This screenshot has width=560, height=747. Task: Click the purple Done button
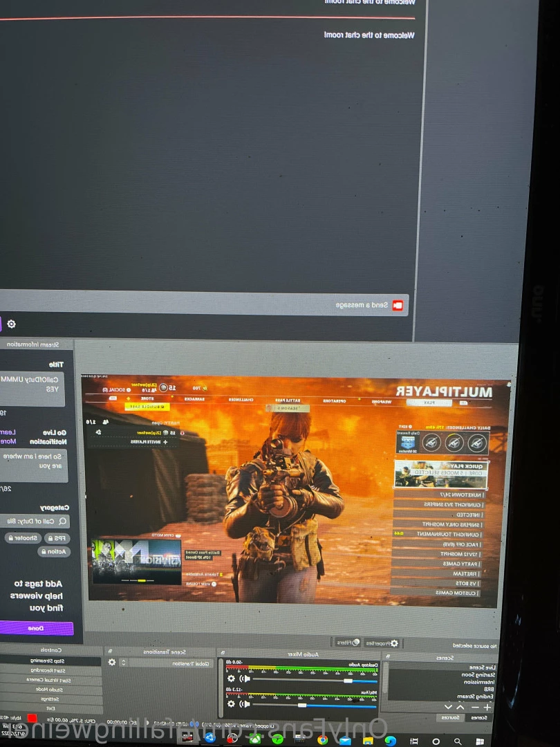coord(36,628)
